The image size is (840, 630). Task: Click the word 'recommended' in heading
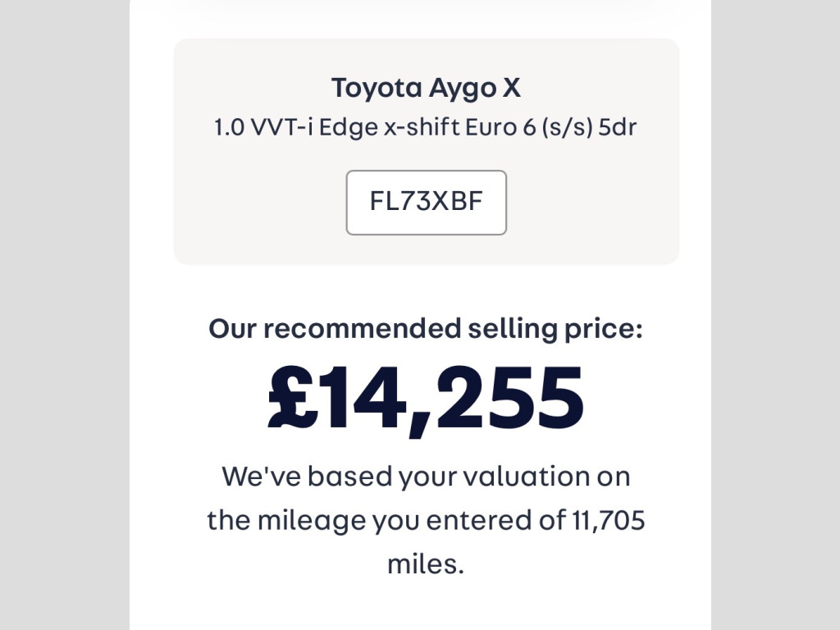click(362, 328)
